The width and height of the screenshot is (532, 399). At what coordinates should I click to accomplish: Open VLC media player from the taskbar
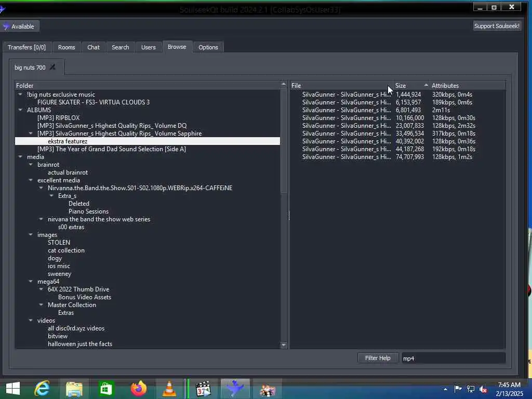tap(169, 389)
